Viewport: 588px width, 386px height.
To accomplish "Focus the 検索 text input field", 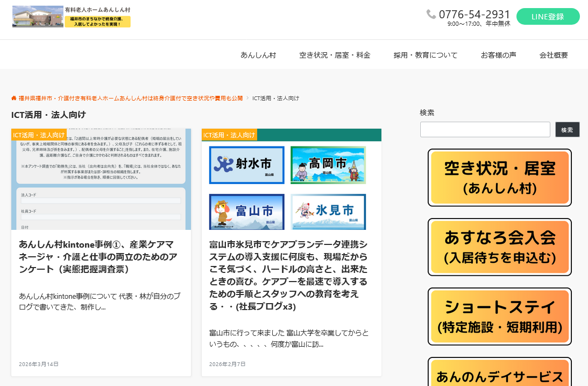I will click(x=485, y=129).
